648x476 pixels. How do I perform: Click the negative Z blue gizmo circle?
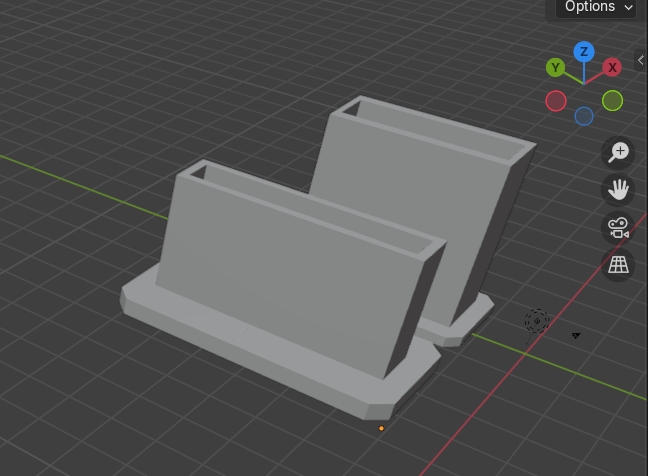click(x=584, y=116)
